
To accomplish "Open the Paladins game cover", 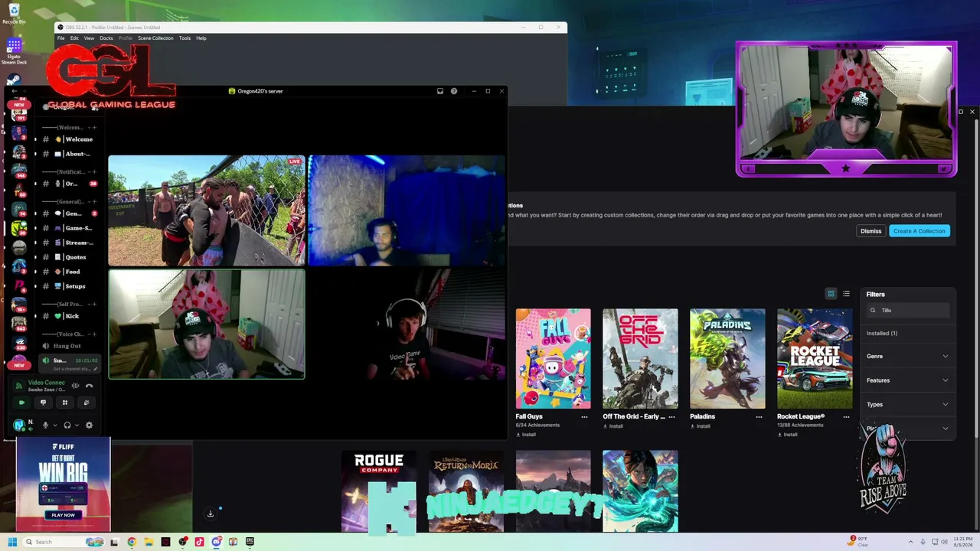I will pyautogui.click(x=727, y=359).
